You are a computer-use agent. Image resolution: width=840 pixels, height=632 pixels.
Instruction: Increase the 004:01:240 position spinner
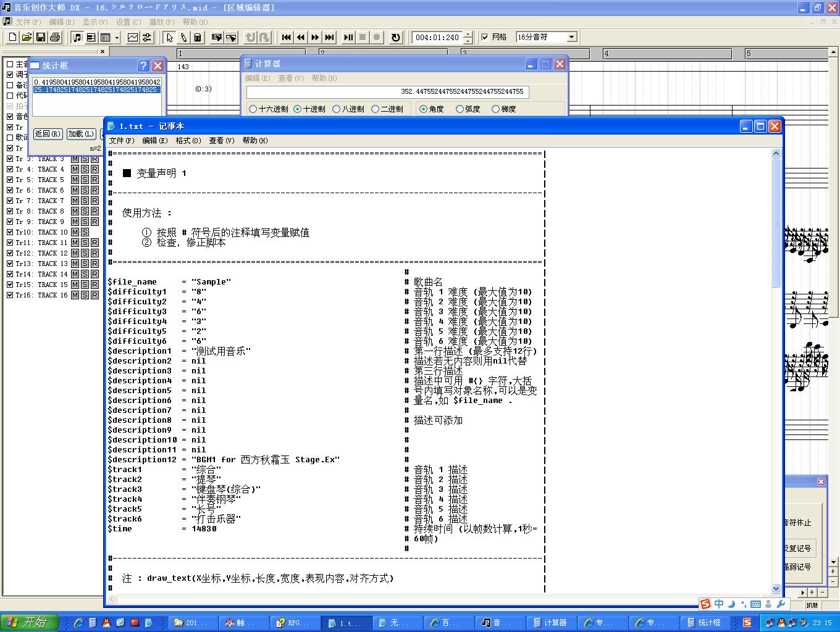(x=468, y=35)
